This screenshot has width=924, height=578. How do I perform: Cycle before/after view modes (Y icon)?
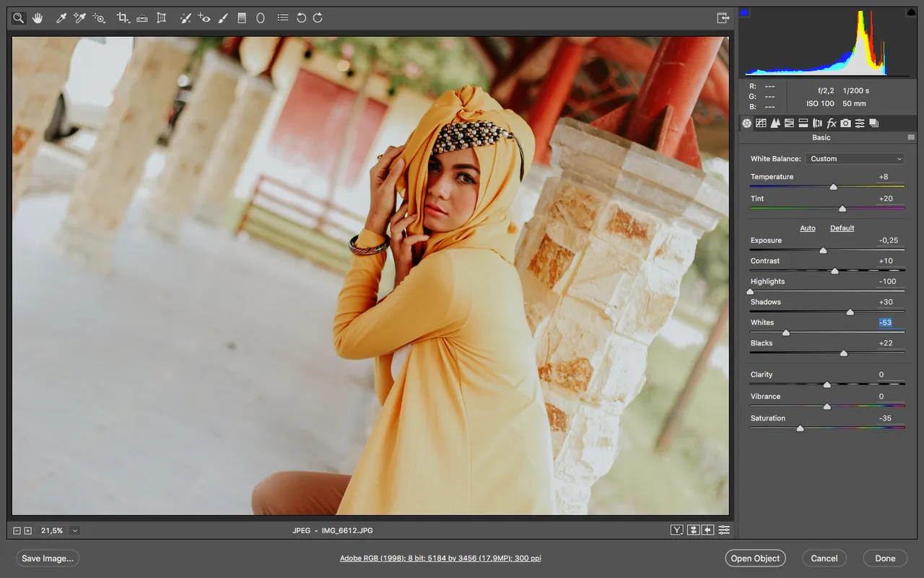(676, 530)
